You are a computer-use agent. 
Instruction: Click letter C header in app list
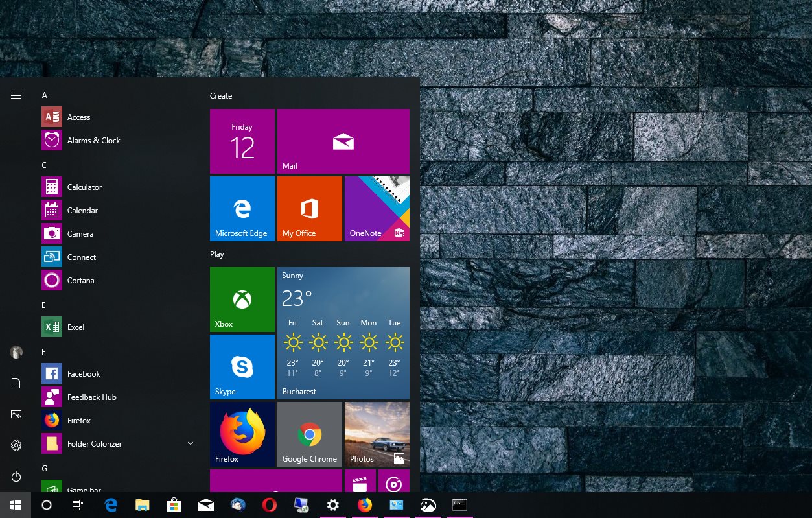tap(45, 165)
